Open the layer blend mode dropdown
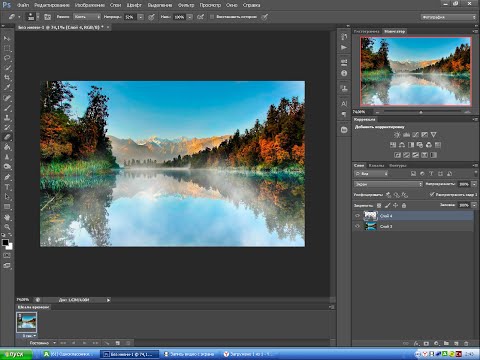Screen dimensions: 480x360 coord(388,184)
